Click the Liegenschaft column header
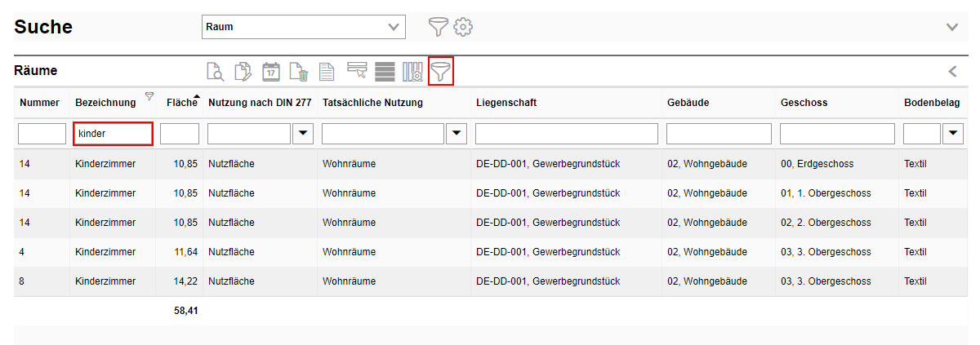The width and height of the screenshot is (980, 345). tap(506, 103)
